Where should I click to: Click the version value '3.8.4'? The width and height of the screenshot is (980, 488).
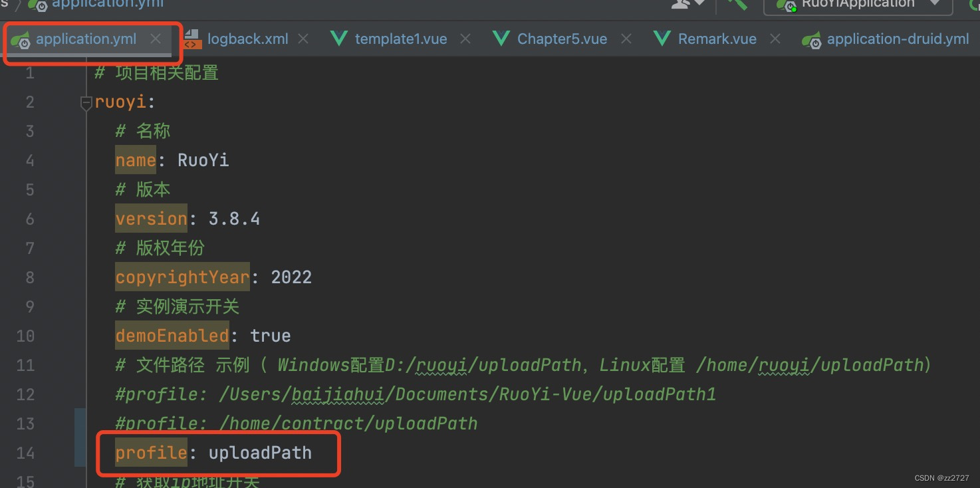point(234,219)
